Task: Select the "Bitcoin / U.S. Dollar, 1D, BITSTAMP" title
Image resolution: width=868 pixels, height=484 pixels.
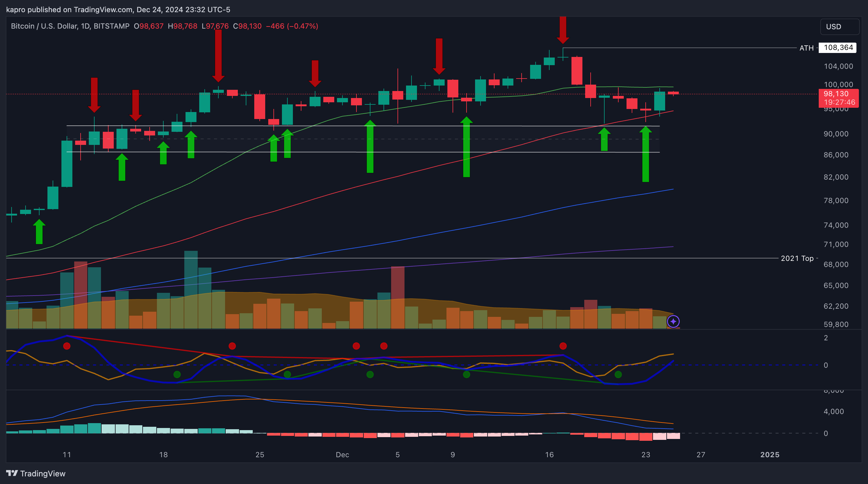Action: click(70, 26)
